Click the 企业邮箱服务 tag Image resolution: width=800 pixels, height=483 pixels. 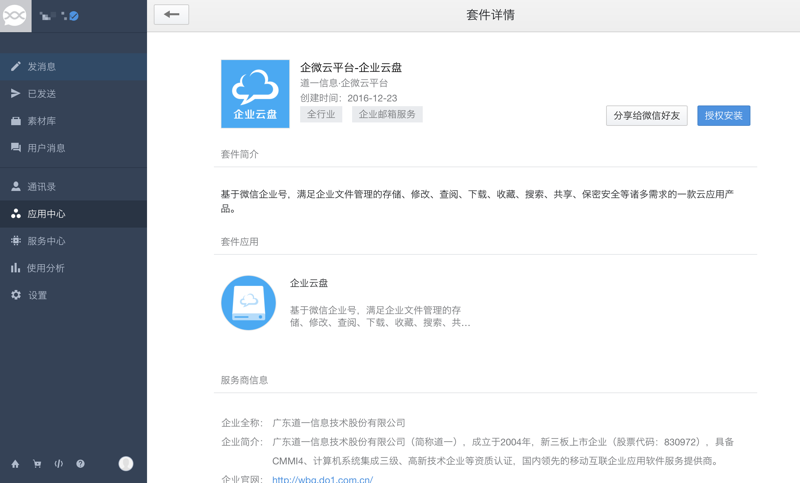(x=387, y=114)
